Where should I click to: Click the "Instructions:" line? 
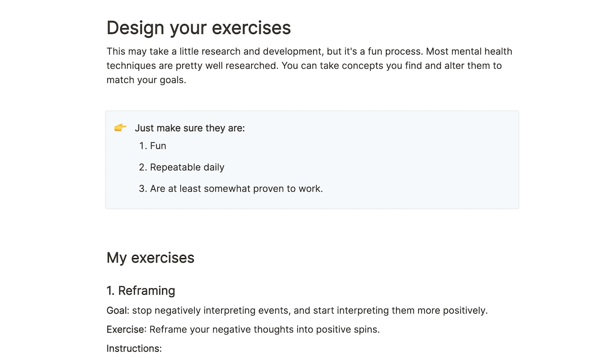[134, 349]
